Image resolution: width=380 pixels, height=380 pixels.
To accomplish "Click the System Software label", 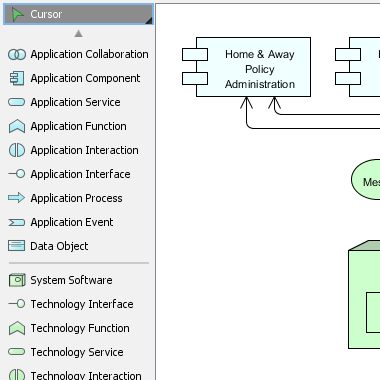I will coord(71,280).
